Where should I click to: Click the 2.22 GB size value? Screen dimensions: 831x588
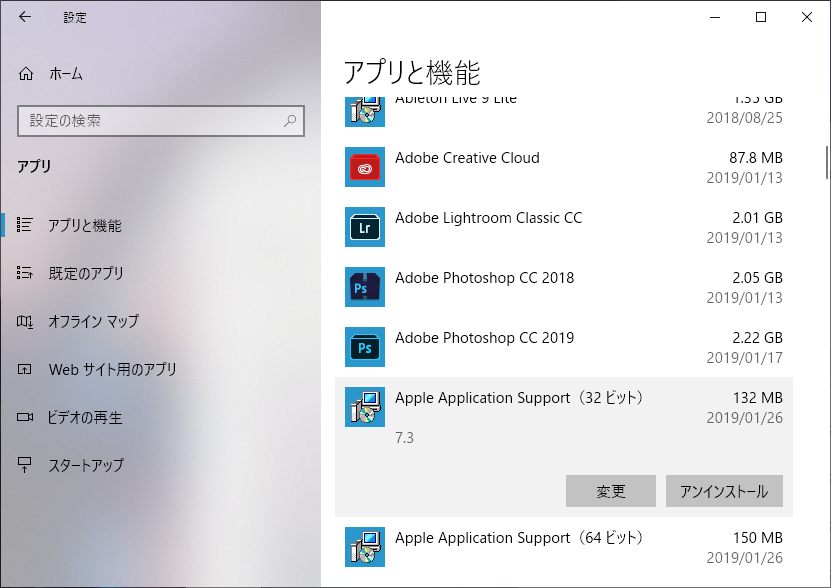point(757,338)
